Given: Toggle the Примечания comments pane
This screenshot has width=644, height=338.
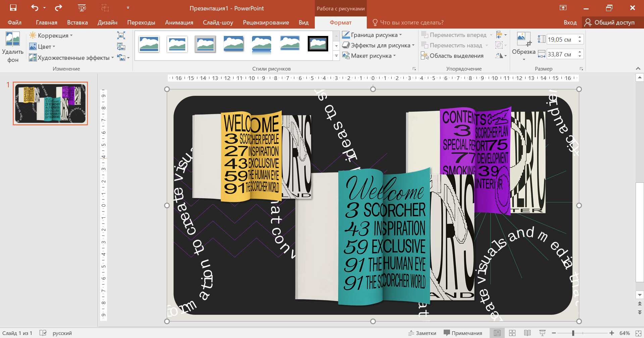Looking at the screenshot, I should pyautogui.click(x=463, y=333).
